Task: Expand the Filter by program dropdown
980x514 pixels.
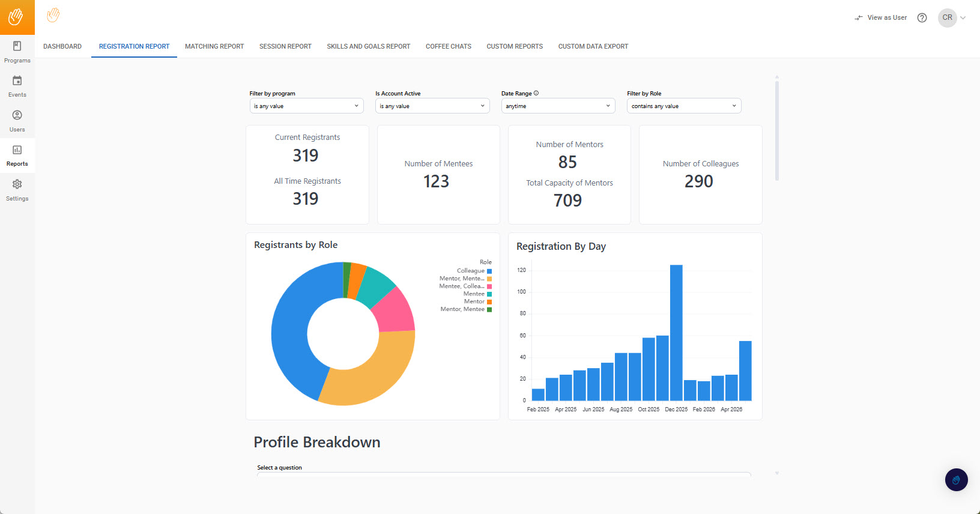Action: (307, 106)
